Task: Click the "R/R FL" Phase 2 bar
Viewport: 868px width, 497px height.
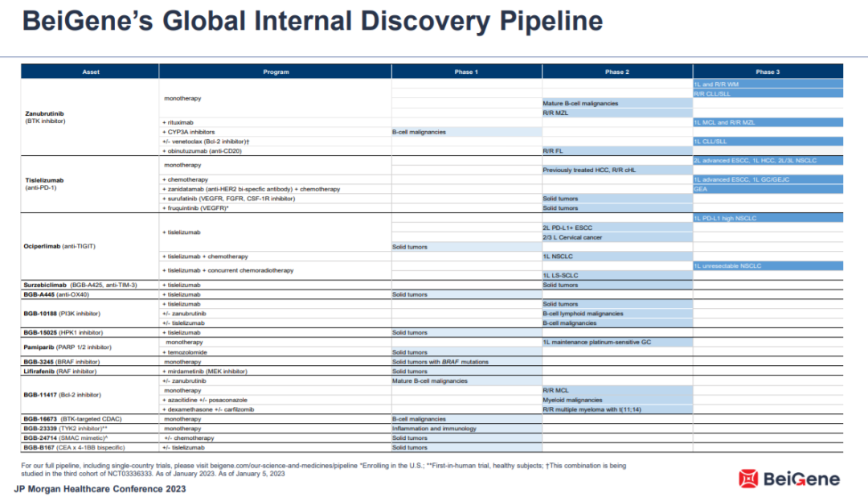Action: coord(617,150)
